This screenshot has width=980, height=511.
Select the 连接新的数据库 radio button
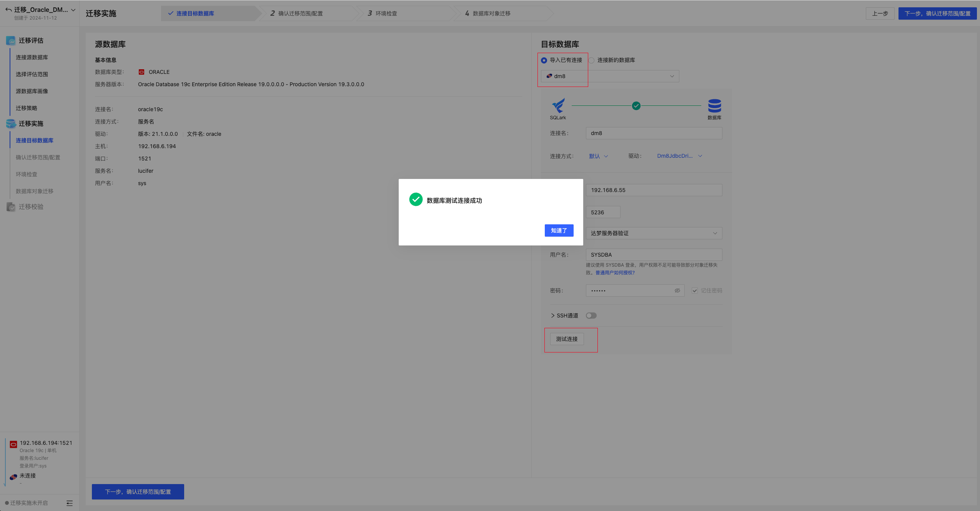tap(591, 60)
